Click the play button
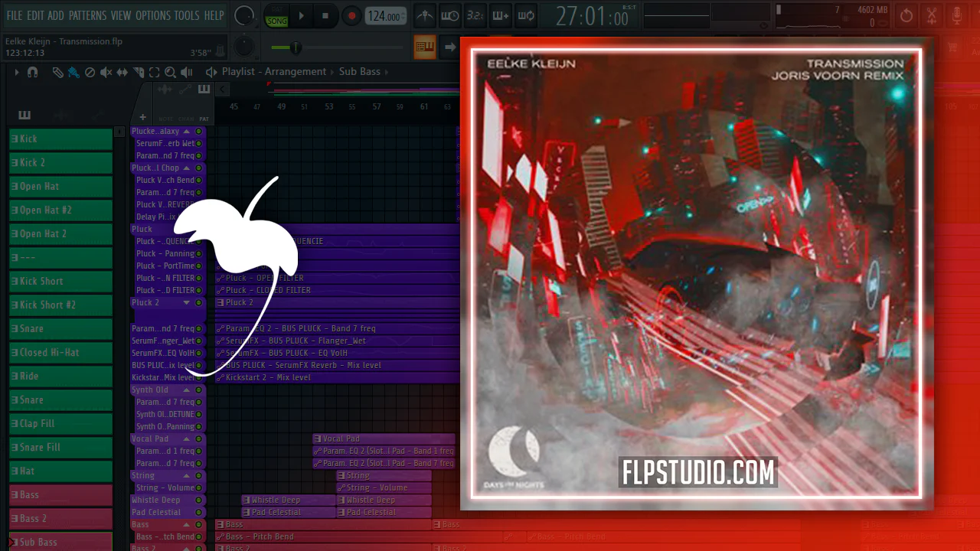The height and width of the screenshot is (551, 980). (301, 15)
